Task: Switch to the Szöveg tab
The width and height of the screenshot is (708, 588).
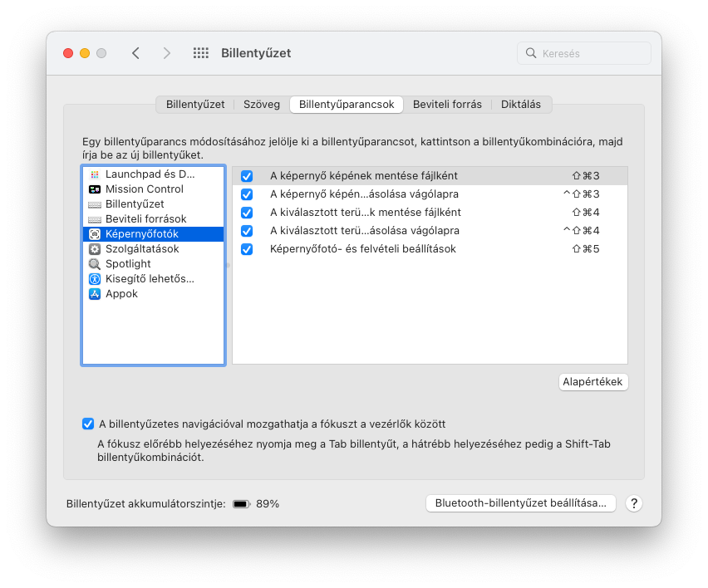Action: (x=262, y=105)
